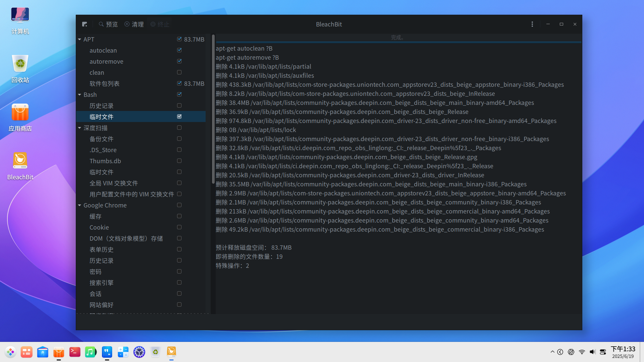Select the 全局 VIM 交换文件 item
The height and width of the screenshot is (362, 644).
(141, 183)
